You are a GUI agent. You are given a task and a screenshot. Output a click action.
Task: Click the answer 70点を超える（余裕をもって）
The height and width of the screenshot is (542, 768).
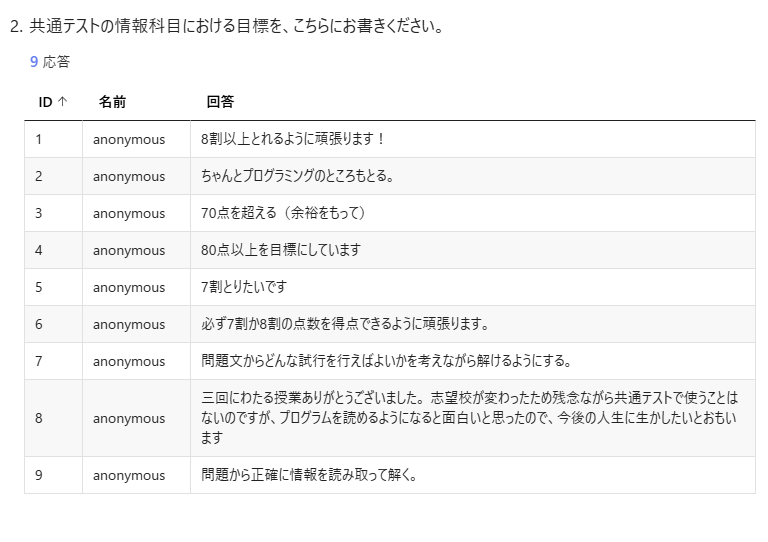[283, 213]
